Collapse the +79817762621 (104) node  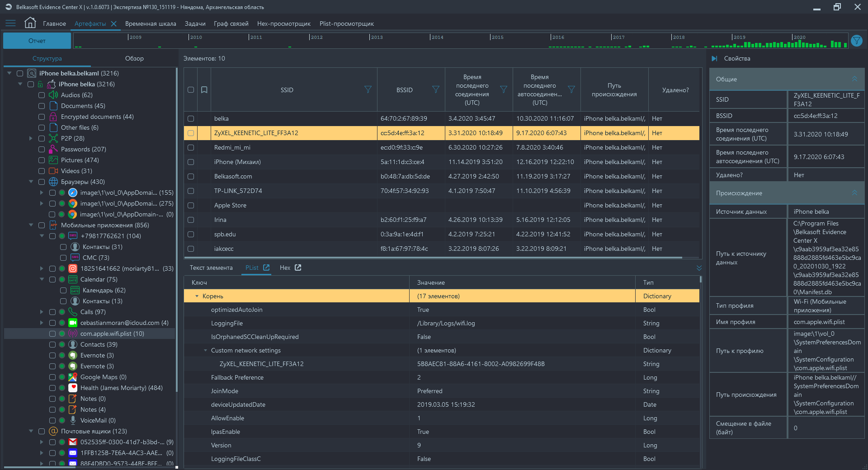tap(42, 236)
